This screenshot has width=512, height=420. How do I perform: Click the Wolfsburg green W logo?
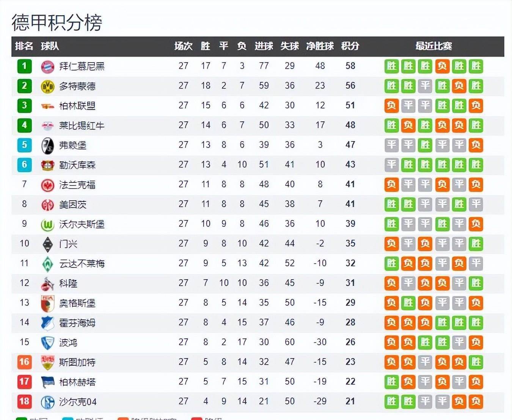coord(47,225)
